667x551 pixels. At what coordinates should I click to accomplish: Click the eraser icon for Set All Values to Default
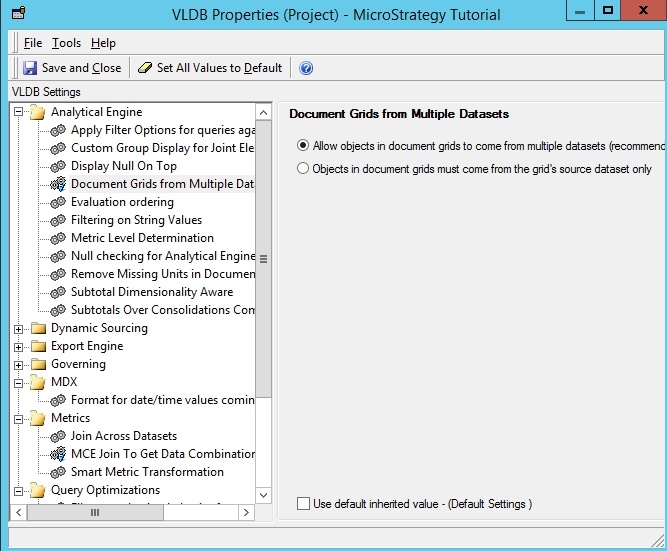[145, 68]
